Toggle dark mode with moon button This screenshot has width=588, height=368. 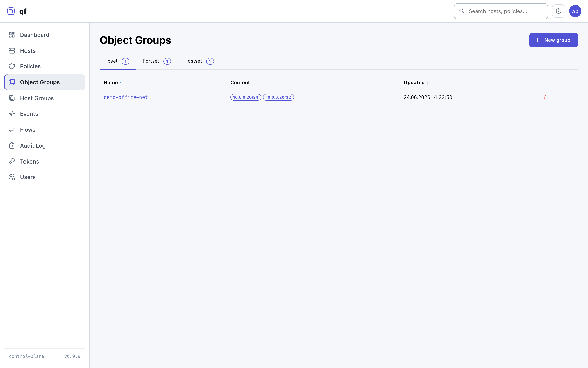pos(558,11)
